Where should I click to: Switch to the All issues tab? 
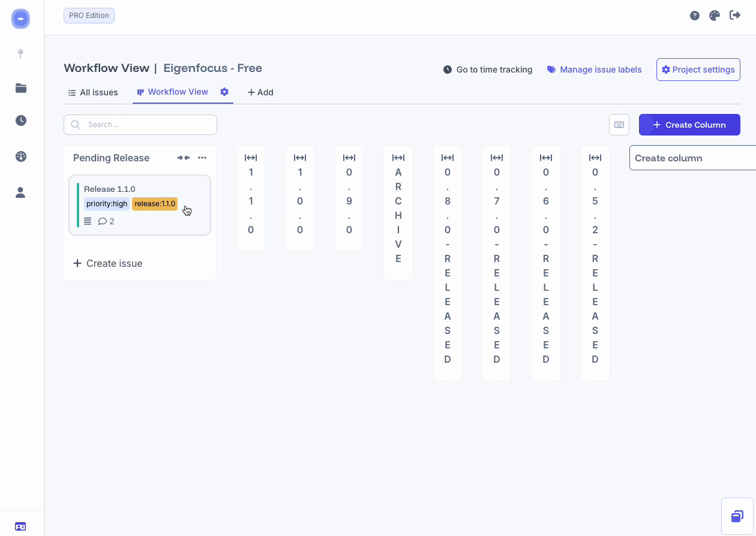point(93,92)
